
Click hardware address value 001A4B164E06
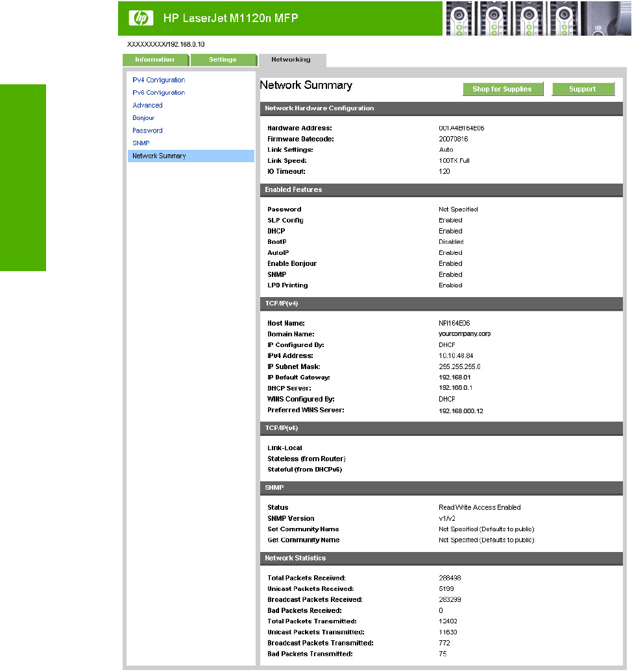pos(461,128)
